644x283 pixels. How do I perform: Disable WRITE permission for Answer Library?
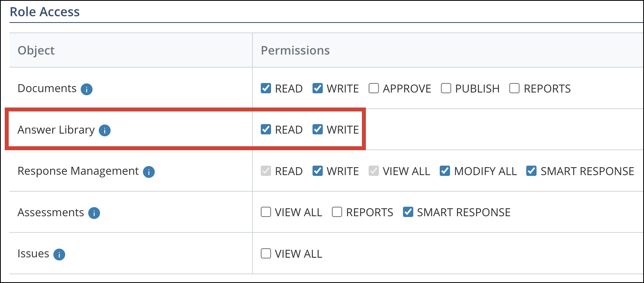coord(318,129)
